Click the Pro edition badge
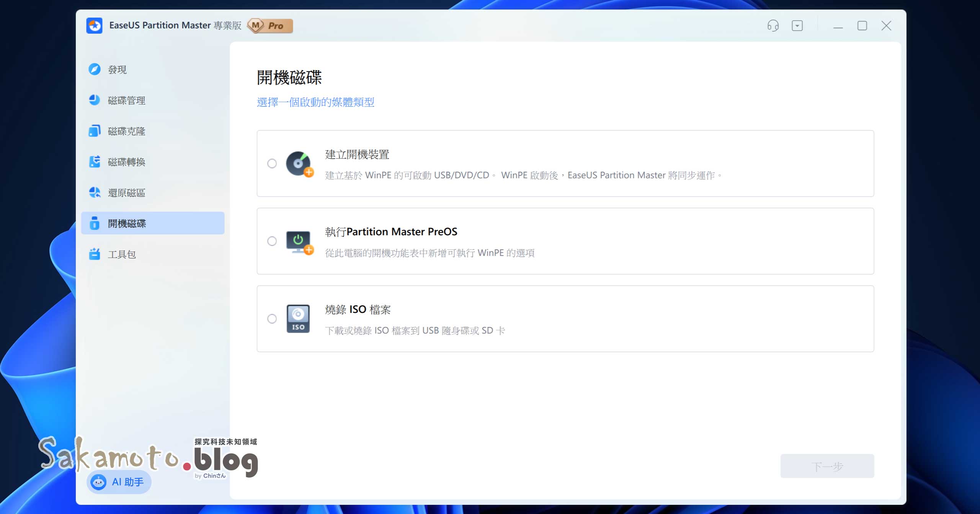The width and height of the screenshot is (980, 514). pos(270,26)
